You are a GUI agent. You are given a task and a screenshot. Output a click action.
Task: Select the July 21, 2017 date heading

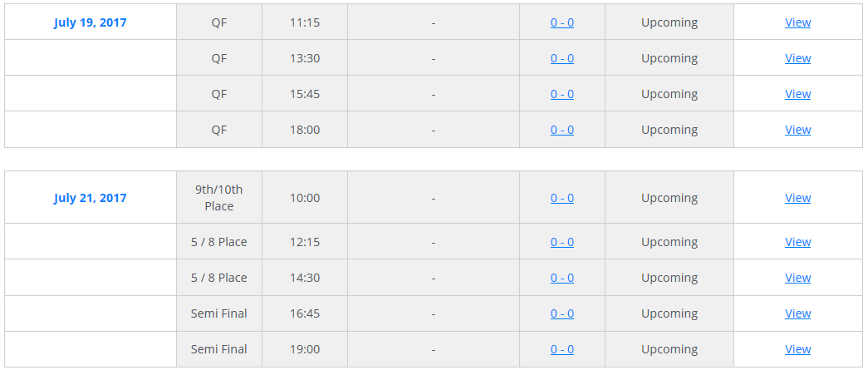[x=91, y=198]
